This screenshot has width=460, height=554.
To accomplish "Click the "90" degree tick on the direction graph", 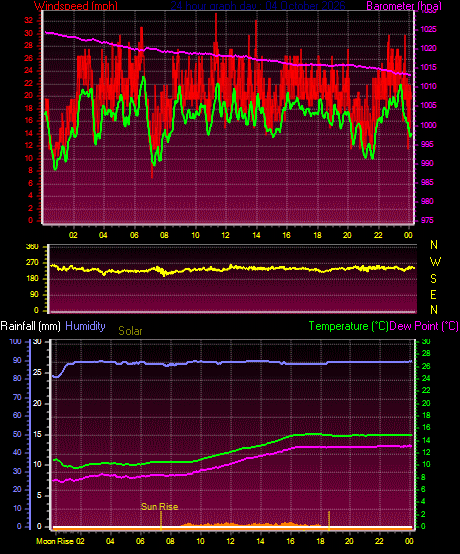I will (34, 295).
